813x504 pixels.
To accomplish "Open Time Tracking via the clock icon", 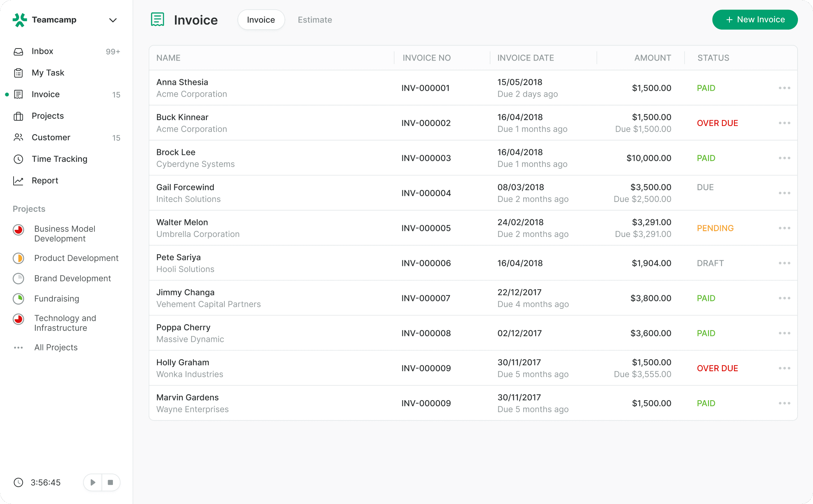I will tap(18, 159).
